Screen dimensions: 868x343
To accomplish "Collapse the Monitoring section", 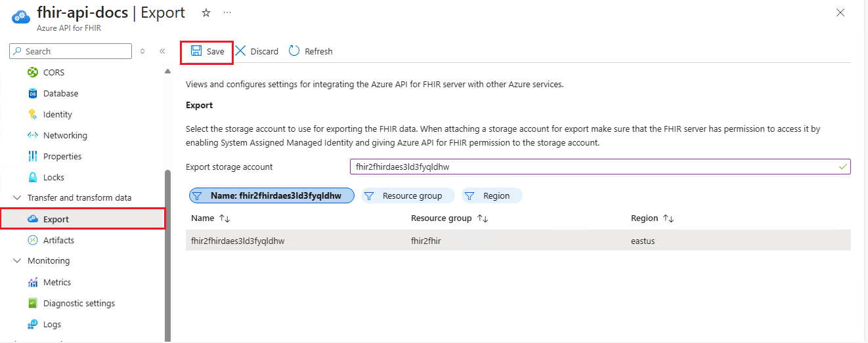I will tap(17, 260).
